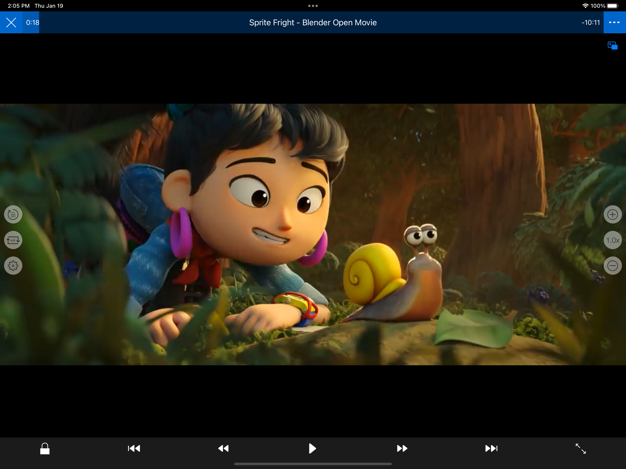Viewport: 626px width, 469px height.
Task: Reset the 1.0x playback speed indicator
Action: [x=612, y=240]
